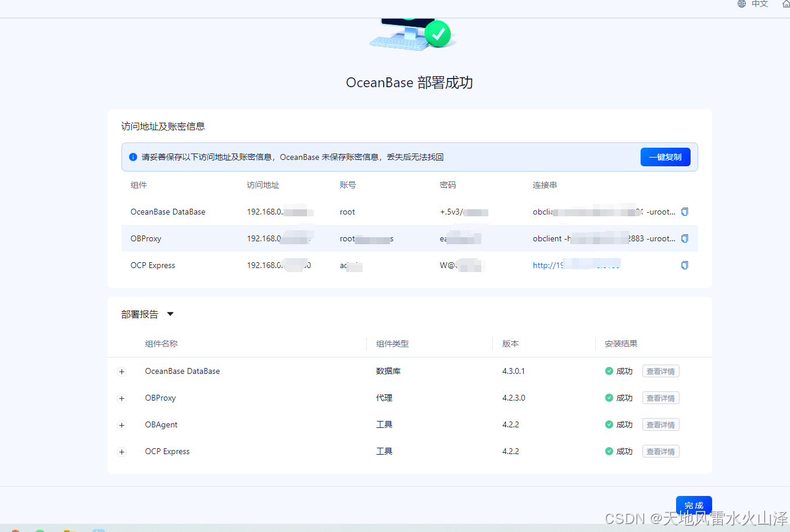Click 代理 component type cell
Image resolution: width=790 pixels, height=532 pixels.
coord(384,398)
